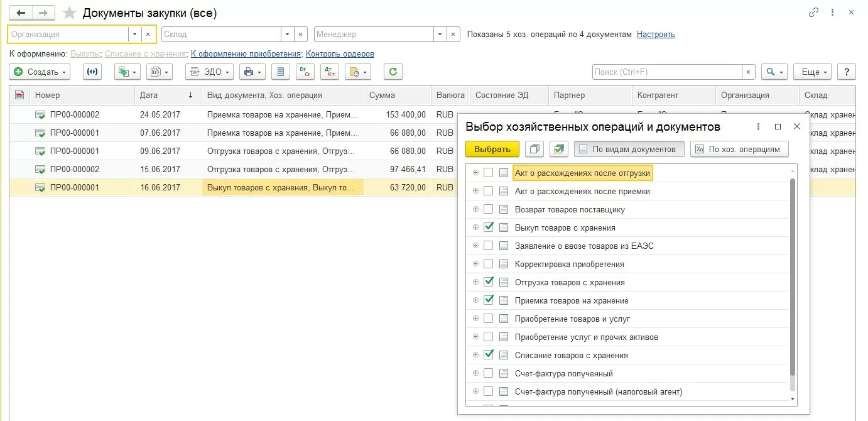Check the Приобретение товаров и услуг box

click(x=489, y=319)
